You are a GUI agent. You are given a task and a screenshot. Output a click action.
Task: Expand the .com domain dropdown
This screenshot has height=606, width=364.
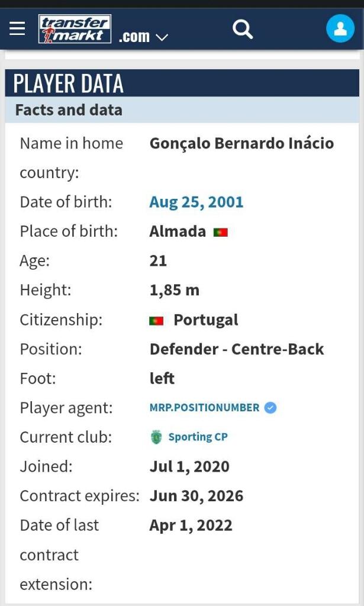point(143,37)
